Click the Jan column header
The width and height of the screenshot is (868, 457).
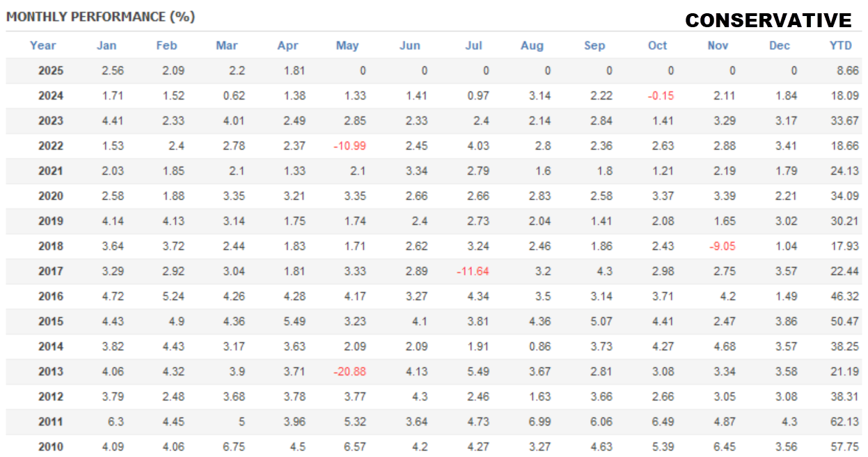(x=106, y=45)
